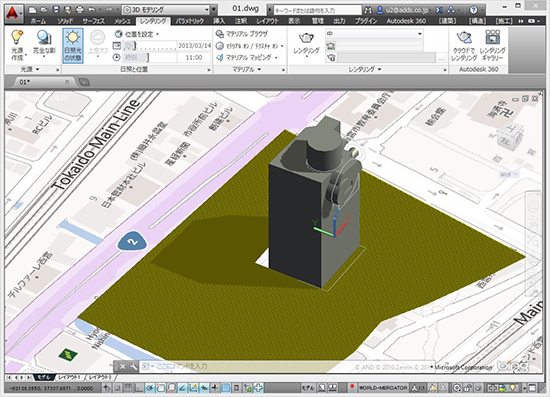This screenshot has height=397, width=550.
Task: Click the binoculars search icon
Action: coord(368,10)
